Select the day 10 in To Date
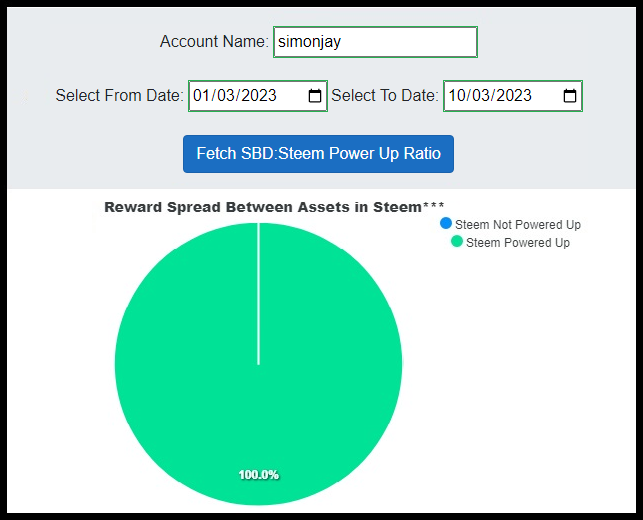Viewport: 643px width, 520px height. pyautogui.click(x=456, y=96)
